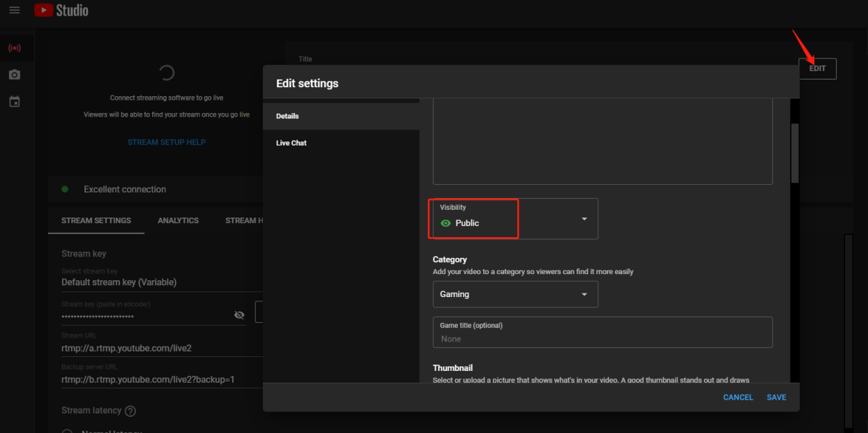Click the Edit settings dialog scrollbar
Image resolution: width=868 pixels, height=433 pixels.
pos(794,153)
